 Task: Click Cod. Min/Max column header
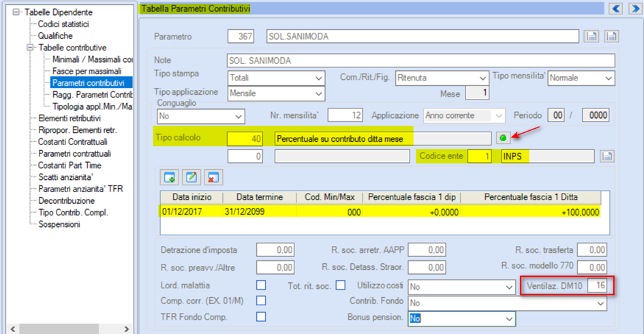[329, 197]
